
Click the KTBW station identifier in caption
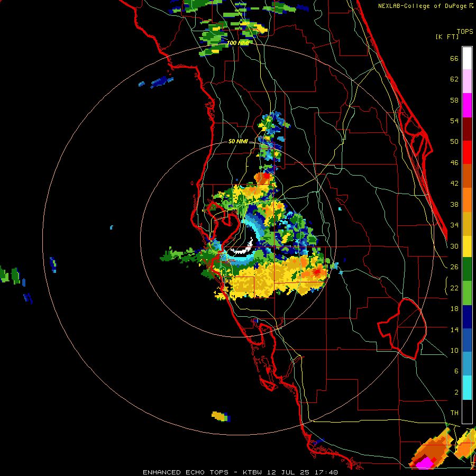point(252,472)
